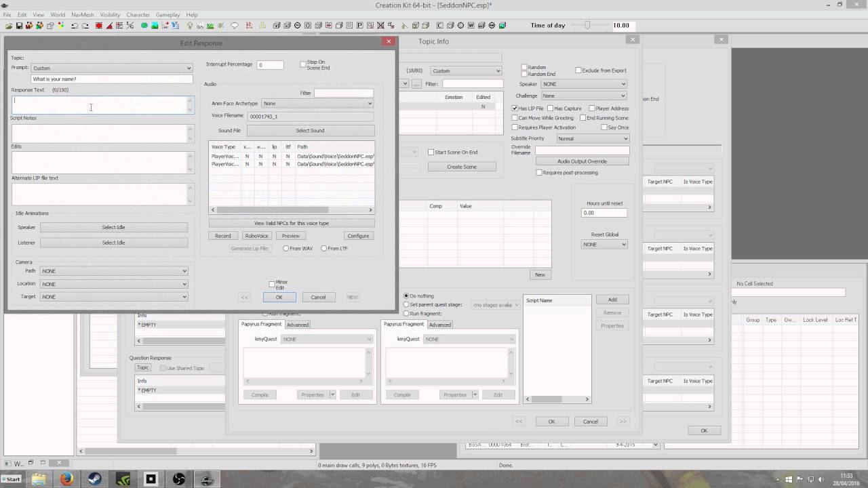Viewport: 868px width, 488px height.
Task: Open the Challenge dropdown in Topic Info
Action: (x=584, y=96)
